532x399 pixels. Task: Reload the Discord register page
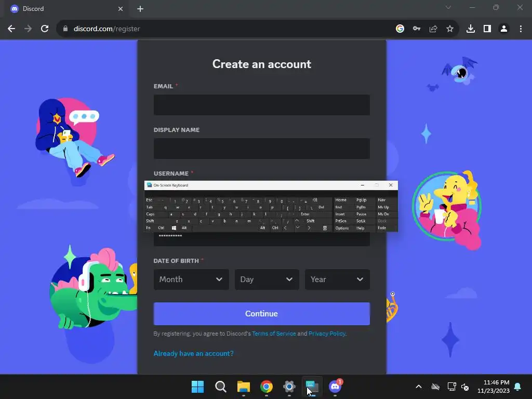tap(45, 29)
